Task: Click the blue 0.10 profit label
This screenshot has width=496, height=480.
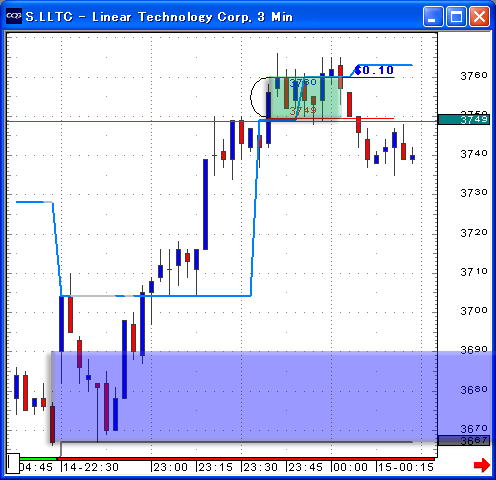Action: click(x=375, y=70)
